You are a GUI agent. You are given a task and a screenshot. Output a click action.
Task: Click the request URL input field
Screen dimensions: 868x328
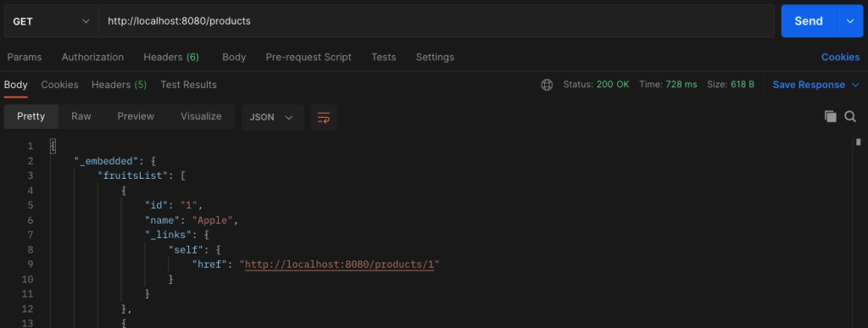coord(437,21)
